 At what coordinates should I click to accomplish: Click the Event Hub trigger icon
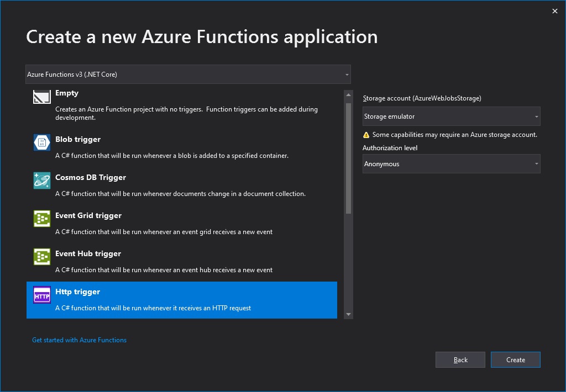tap(42, 257)
